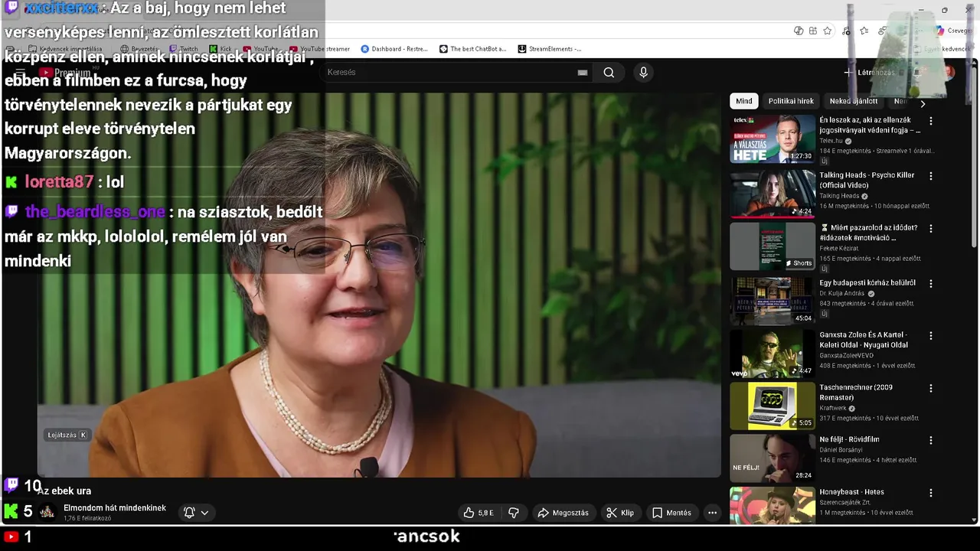Open options menu for Ne félj! video
Viewport: 980px width, 551px height.
(931, 440)
